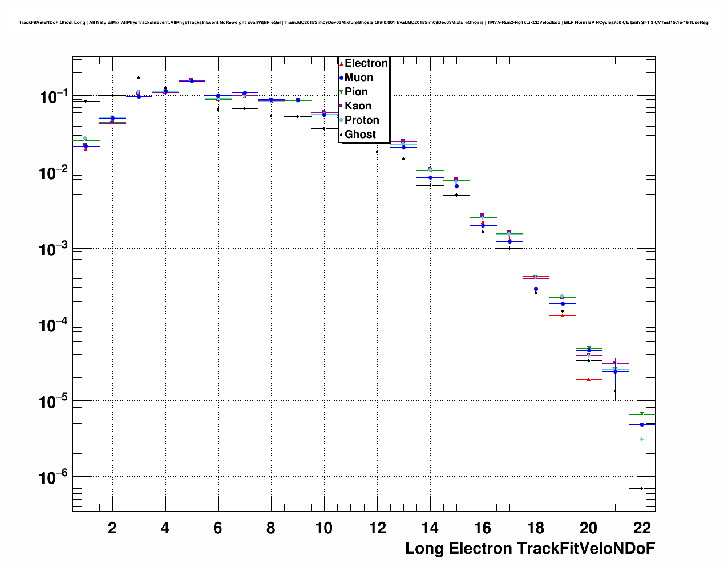Click the Pion legend entry
Viewport: 728px width, 568px height.
354,92
